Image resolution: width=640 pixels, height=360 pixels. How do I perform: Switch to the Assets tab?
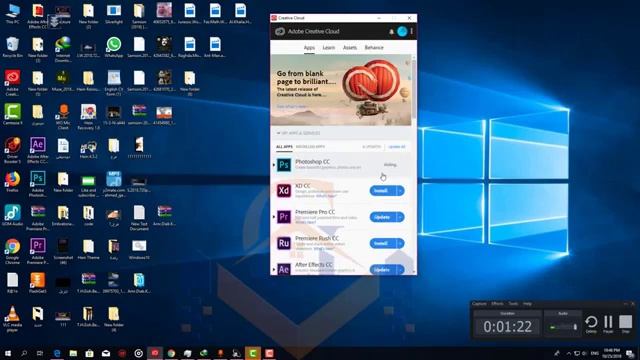(x=350, y=48)
